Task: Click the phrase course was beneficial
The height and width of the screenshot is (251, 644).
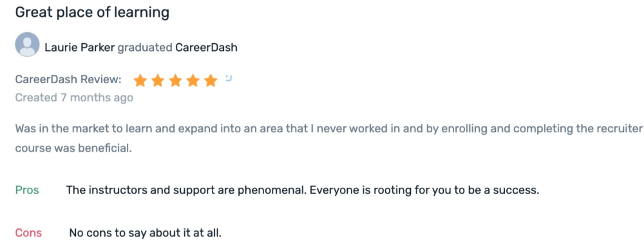Action: pos(73,148)
